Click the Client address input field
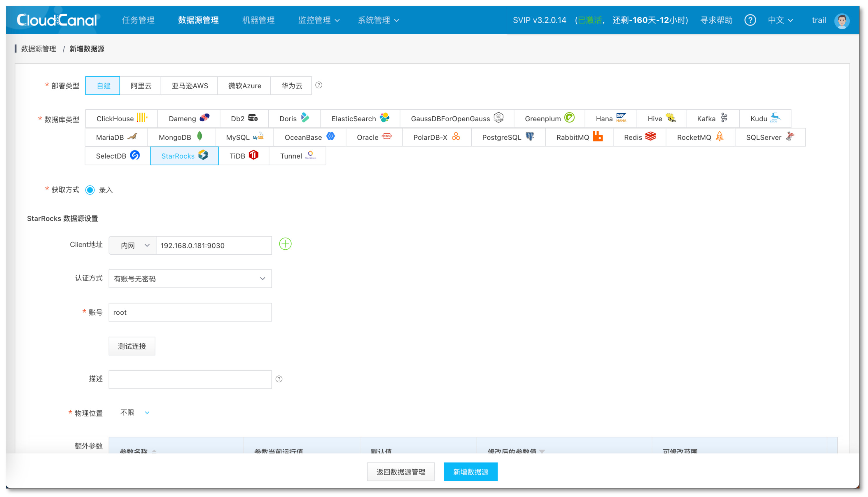This screenshot has height=497, width=868. click(x=214, y=245)
